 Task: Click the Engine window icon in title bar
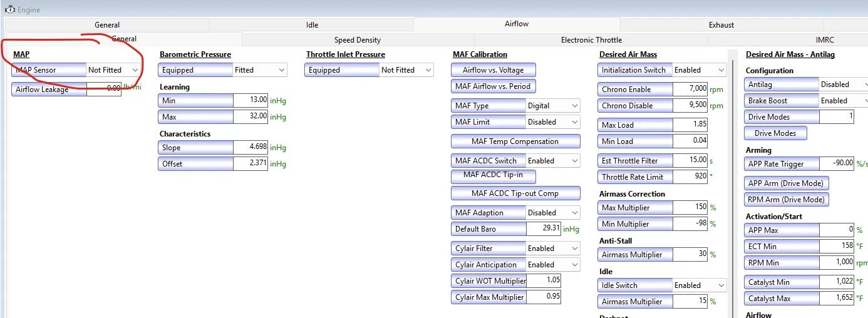click(9, 9)
